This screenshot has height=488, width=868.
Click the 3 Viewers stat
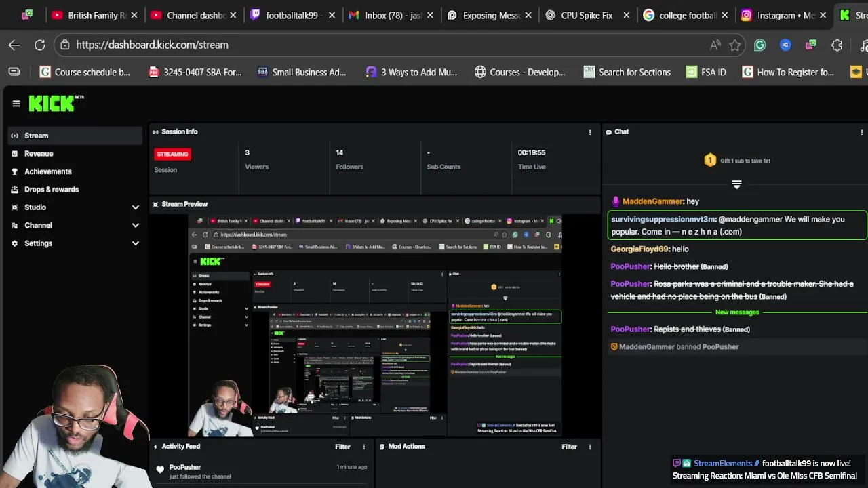click(256, 159)
